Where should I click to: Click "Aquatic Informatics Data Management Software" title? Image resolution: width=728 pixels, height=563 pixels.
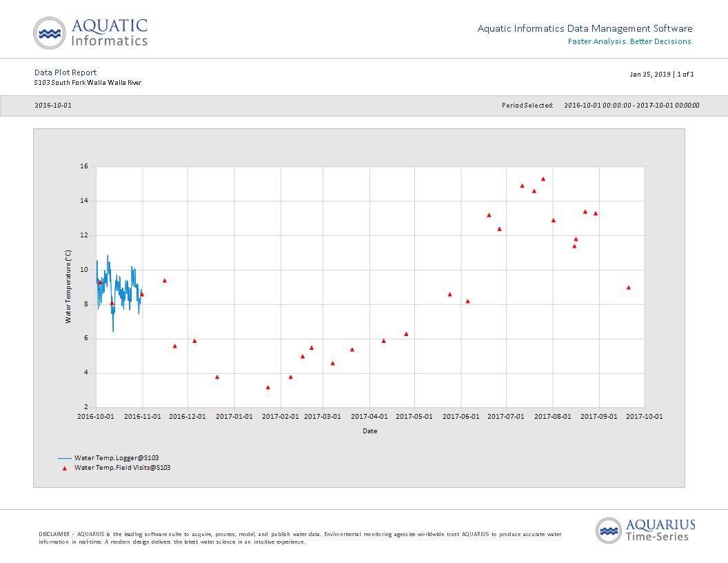[x=585, y=28]
